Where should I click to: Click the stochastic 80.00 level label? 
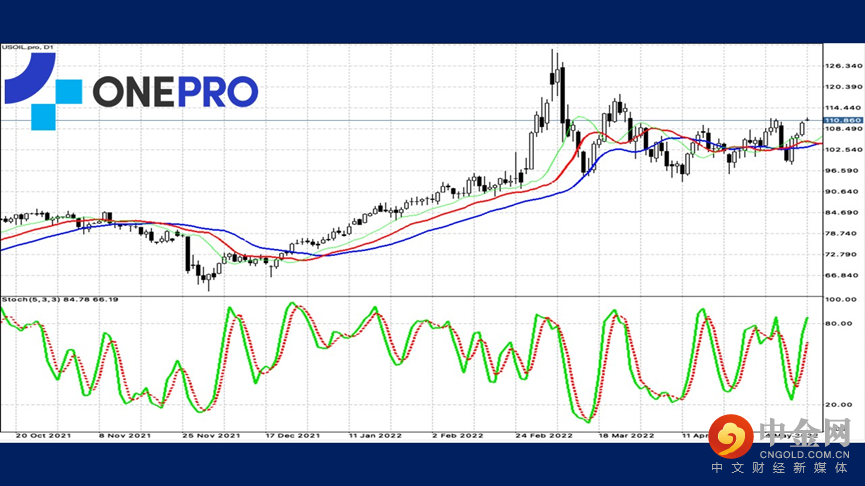(x=839, y=323)
